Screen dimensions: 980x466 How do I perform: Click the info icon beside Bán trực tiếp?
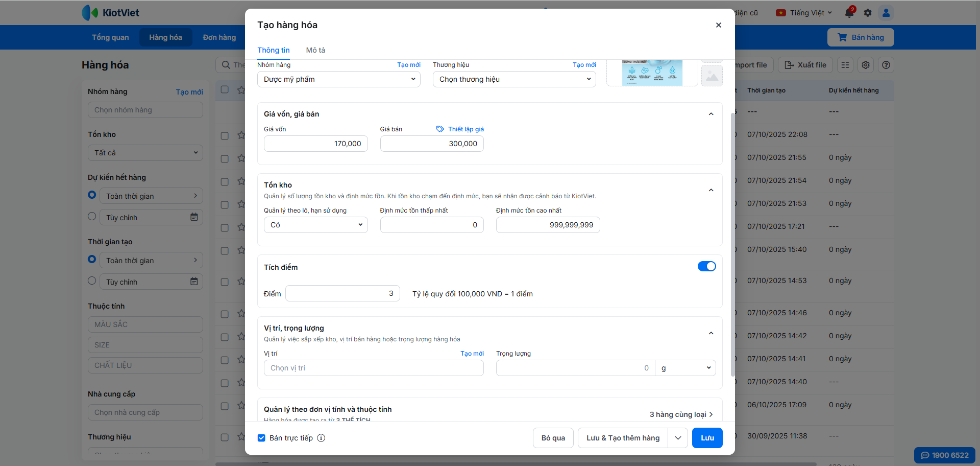pos(321,438)
